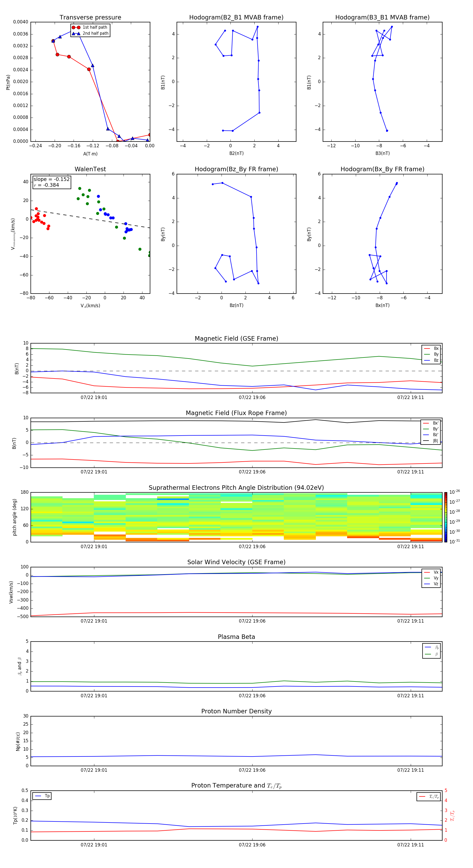The image size is (473, 868).
Task: Click the blue 'Bz' entry in GSE legend
Action: click(431, 360)
